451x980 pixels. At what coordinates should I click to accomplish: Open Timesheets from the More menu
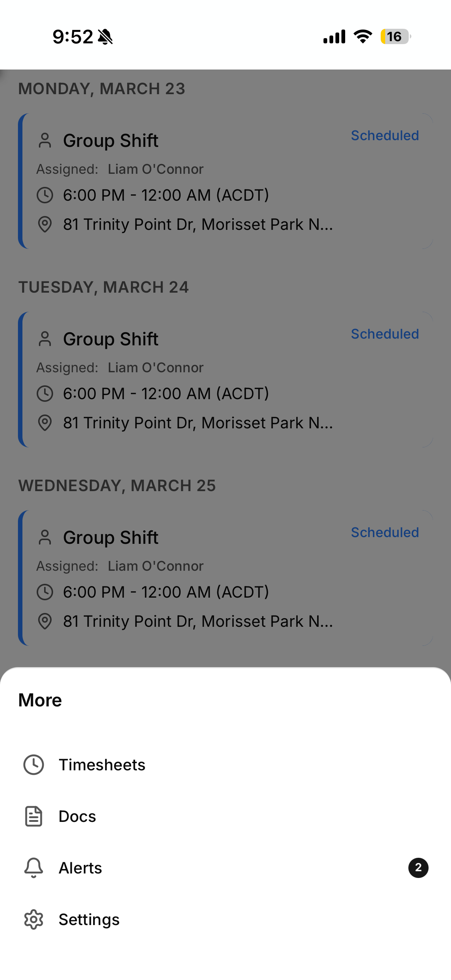click(x=102, y=764)
